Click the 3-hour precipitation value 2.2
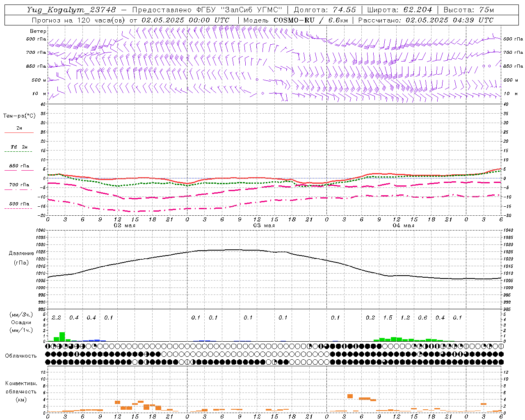 [56, 318]
